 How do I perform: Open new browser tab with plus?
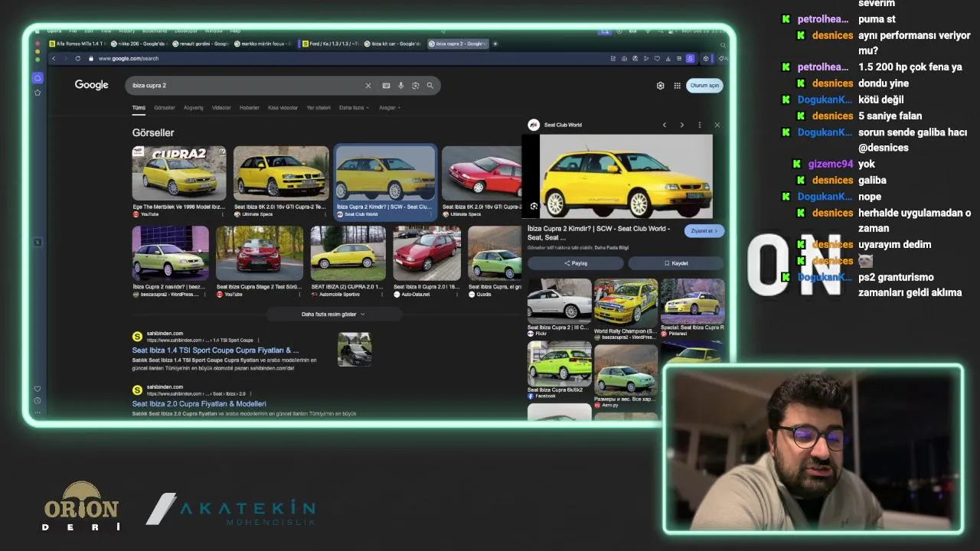point(495,44)
